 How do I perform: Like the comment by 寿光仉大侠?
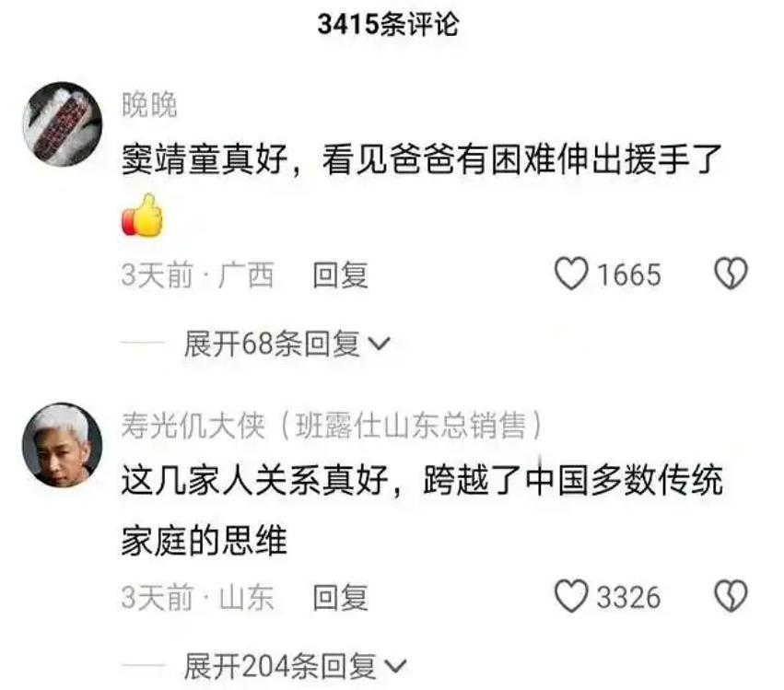tap(571, 596)
